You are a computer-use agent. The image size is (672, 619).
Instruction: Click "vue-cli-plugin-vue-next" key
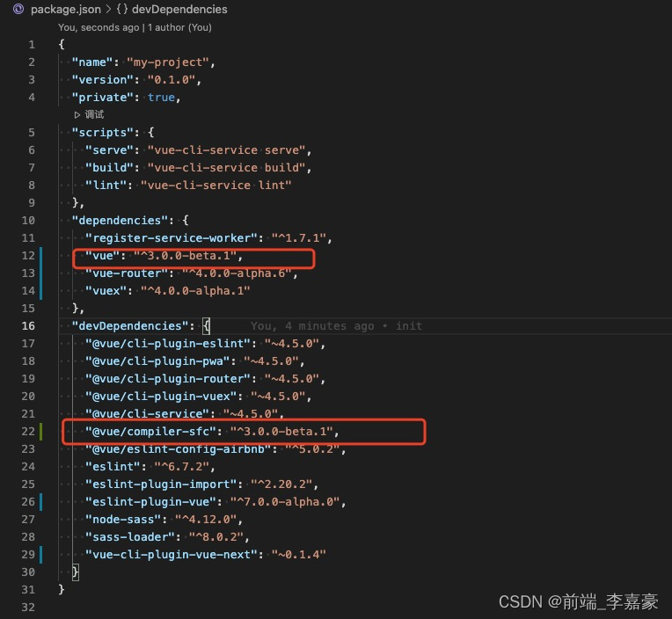[172, 555]
